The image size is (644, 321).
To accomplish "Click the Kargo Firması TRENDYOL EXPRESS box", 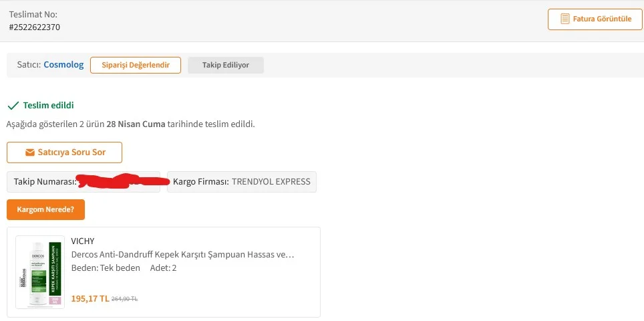I will [x=242, y=182].
